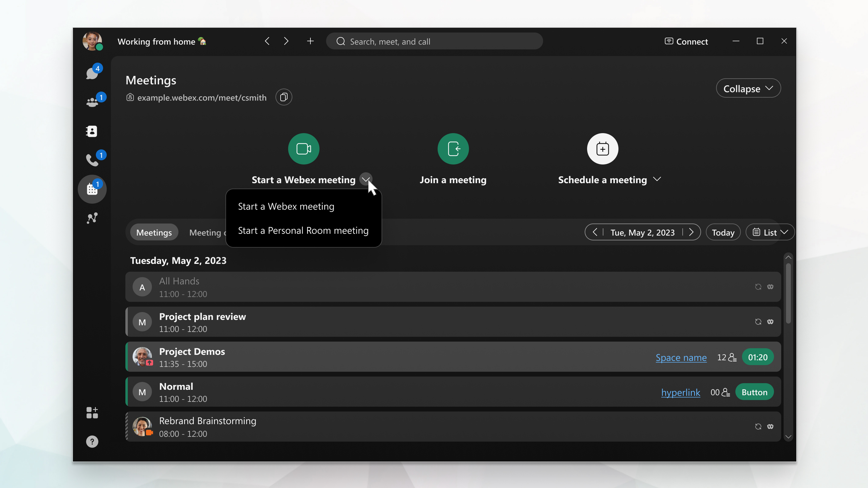Screen dimensions: 868x488
Task: Toggle the chevron beside Start a Webex meeting
Action: tap(366, 179)
